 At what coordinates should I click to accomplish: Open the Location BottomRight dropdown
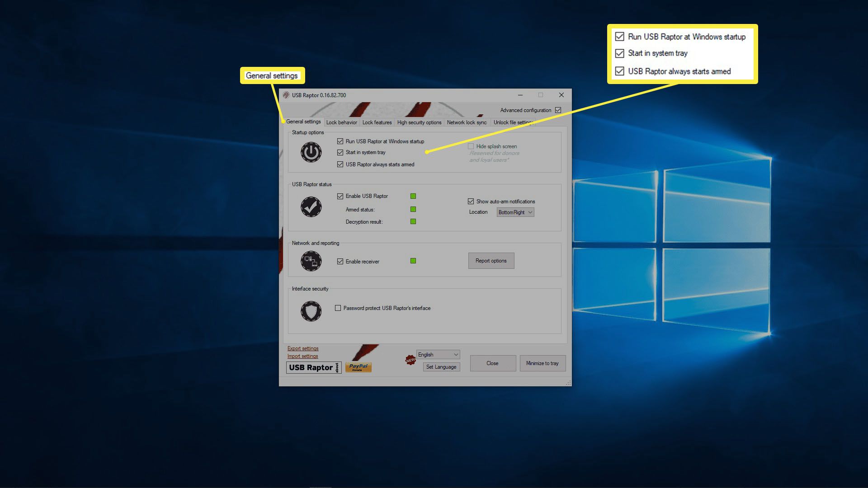[515, 212]
